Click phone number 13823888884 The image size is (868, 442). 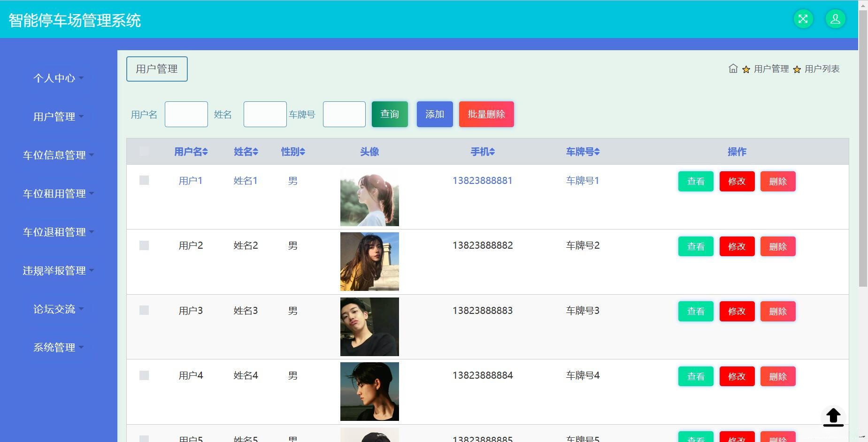(x=483, y=375)
